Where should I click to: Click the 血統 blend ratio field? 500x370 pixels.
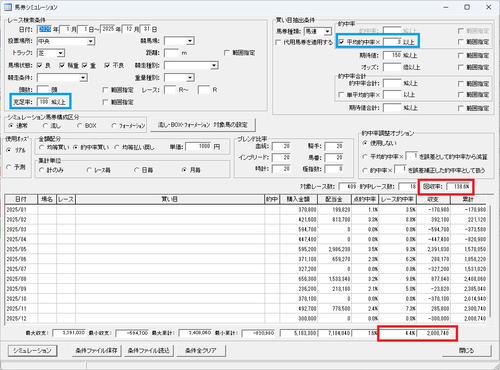[281, 147]
